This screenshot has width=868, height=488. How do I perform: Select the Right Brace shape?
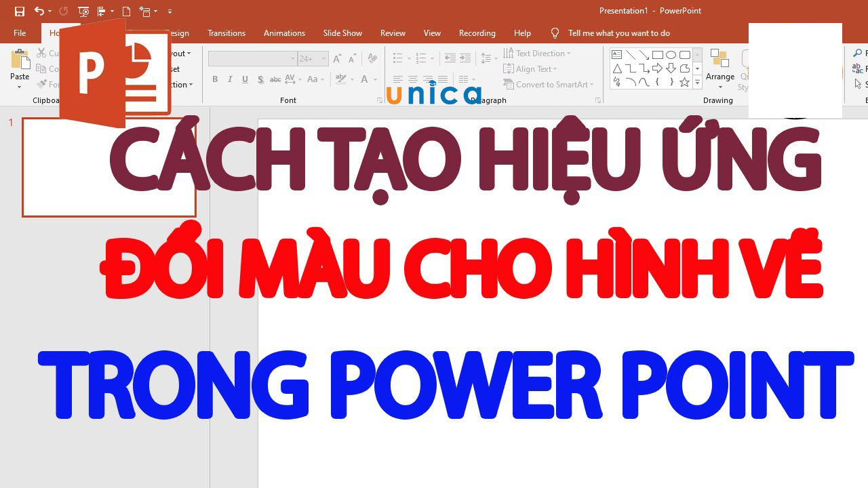tap(671, 82)
